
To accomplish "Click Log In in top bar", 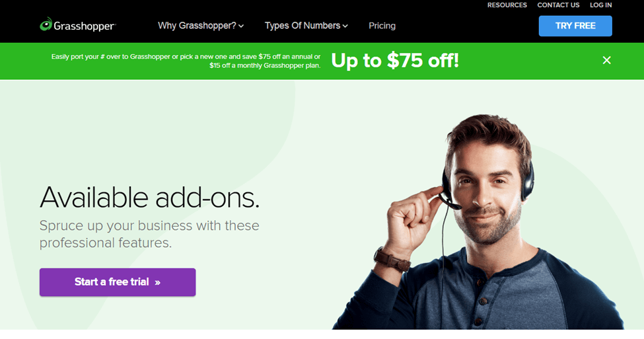I will pyautogui.click(x=601, y=5).
